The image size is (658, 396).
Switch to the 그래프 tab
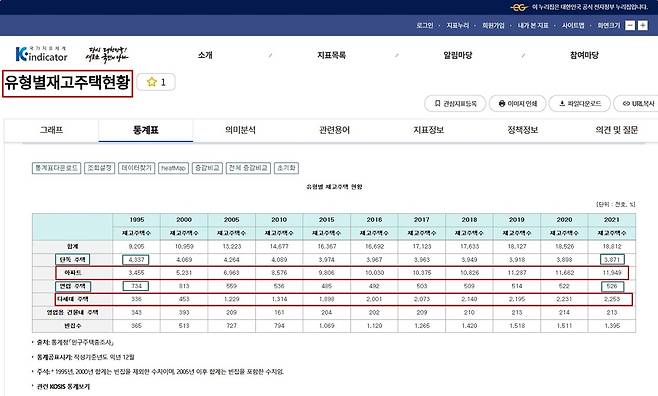[x=52, y=130]
